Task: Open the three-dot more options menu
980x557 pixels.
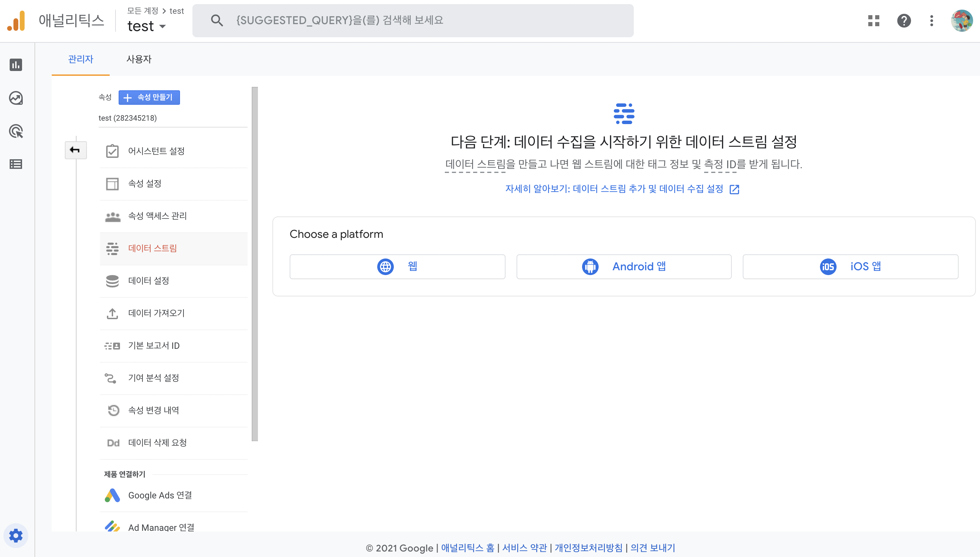Action: (x=931, y=21)
